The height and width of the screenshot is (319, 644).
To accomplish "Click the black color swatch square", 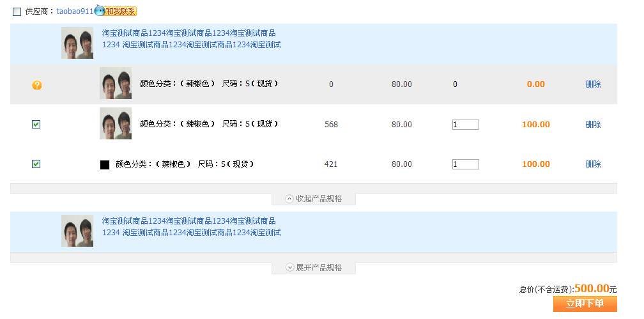I will click(x=105, y=165).
